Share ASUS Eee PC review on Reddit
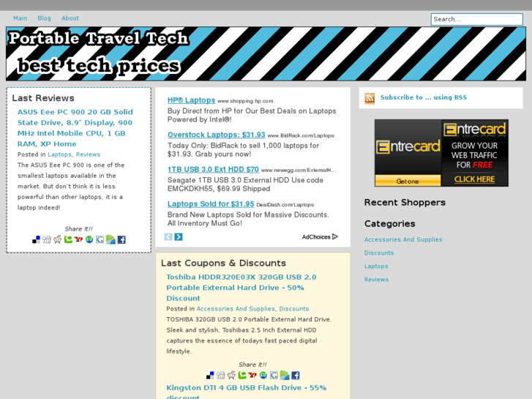 coord(57,239)
